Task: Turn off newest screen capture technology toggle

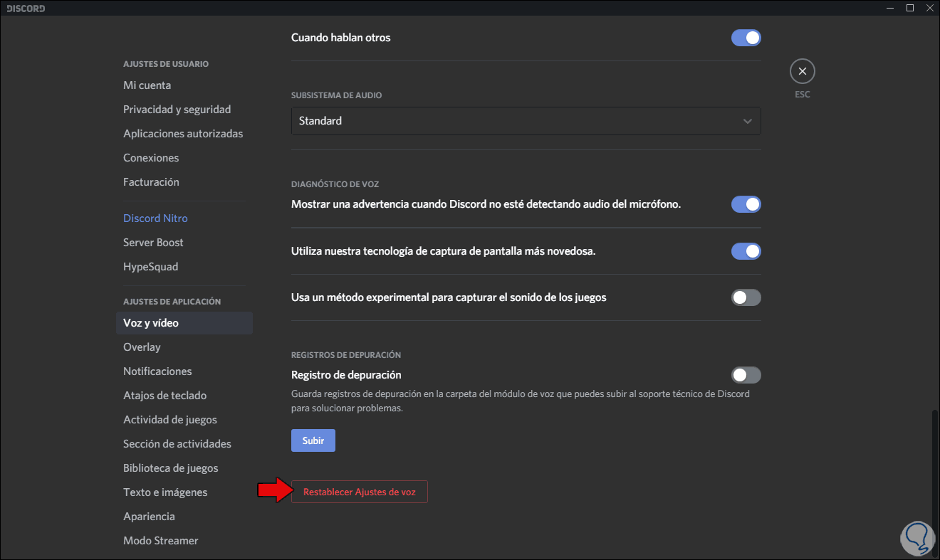Action: pos(746,251)
